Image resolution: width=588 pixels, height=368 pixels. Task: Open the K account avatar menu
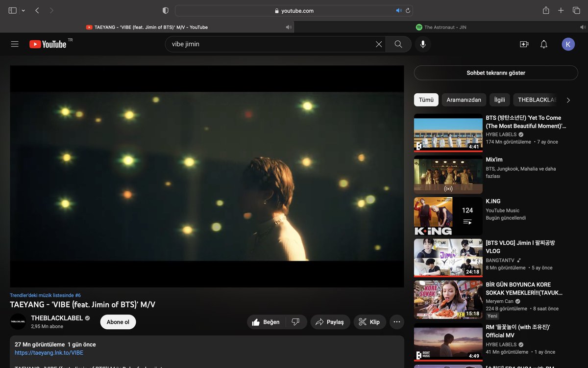click(568, 44)
